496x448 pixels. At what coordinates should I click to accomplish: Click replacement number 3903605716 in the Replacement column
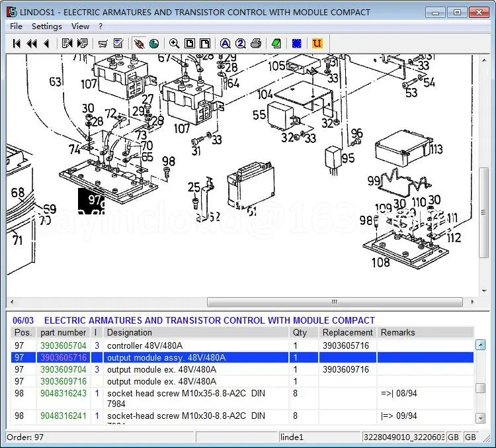point(346,345)
